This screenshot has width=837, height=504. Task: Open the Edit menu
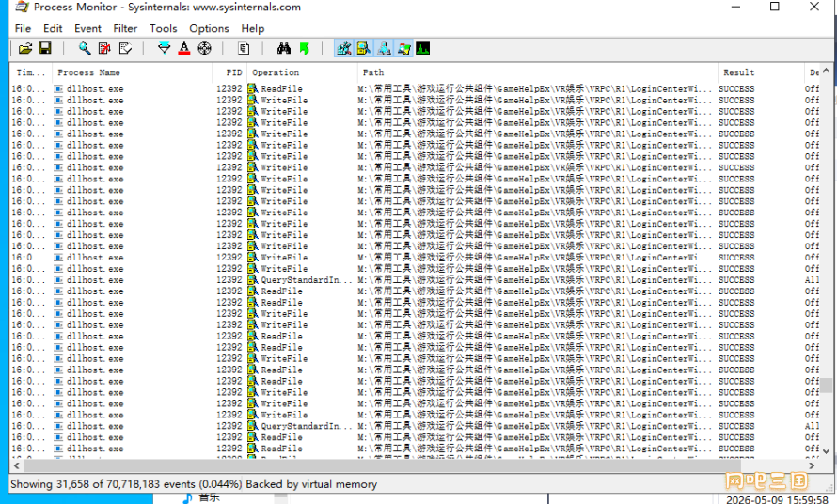tap(53, 28)
